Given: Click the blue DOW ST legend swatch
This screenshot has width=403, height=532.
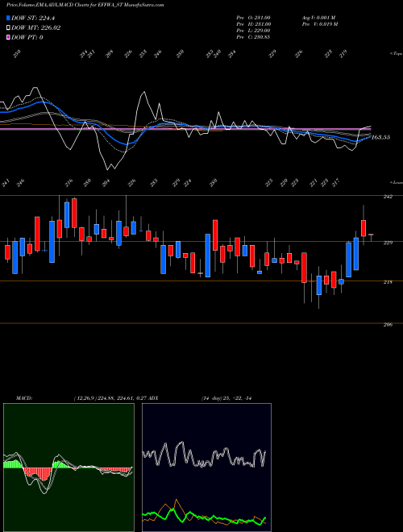Looking at the screenshot, I should coord(8,18).
